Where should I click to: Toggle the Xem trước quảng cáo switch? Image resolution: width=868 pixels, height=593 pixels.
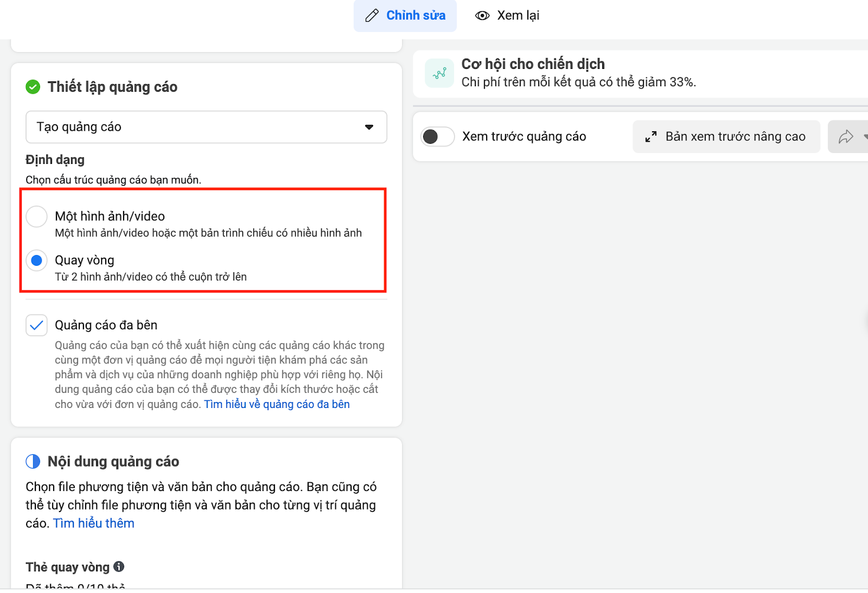coord(438,137)
